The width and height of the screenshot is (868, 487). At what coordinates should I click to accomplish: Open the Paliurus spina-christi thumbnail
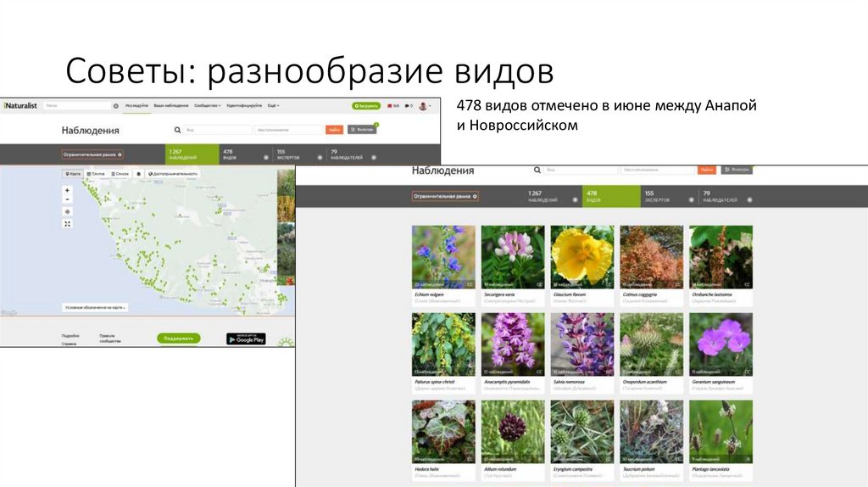(443, 344)
